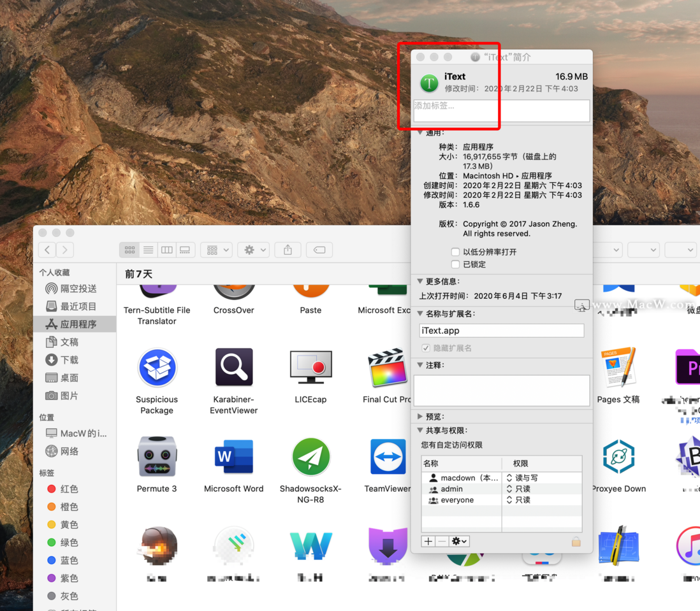Collapse 通用 section

pyautogui.click(x=419, y=133)
